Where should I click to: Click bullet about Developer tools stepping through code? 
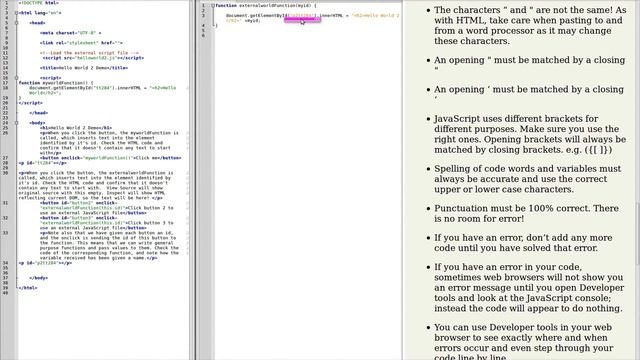coord(523,342)
